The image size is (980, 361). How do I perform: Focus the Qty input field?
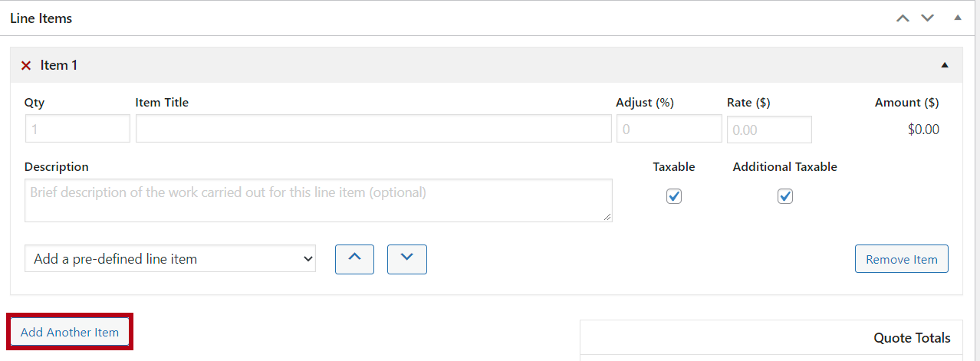[77, 129]
